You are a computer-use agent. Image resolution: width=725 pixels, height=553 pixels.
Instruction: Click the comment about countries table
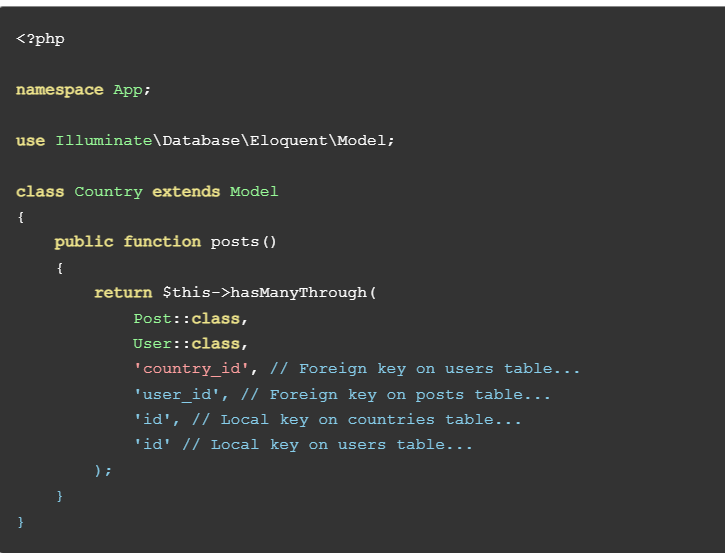click(356, 419)
